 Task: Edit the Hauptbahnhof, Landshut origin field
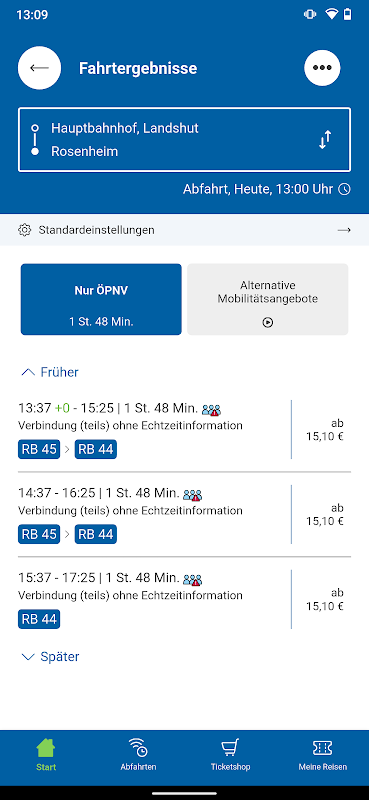point(125,128)
